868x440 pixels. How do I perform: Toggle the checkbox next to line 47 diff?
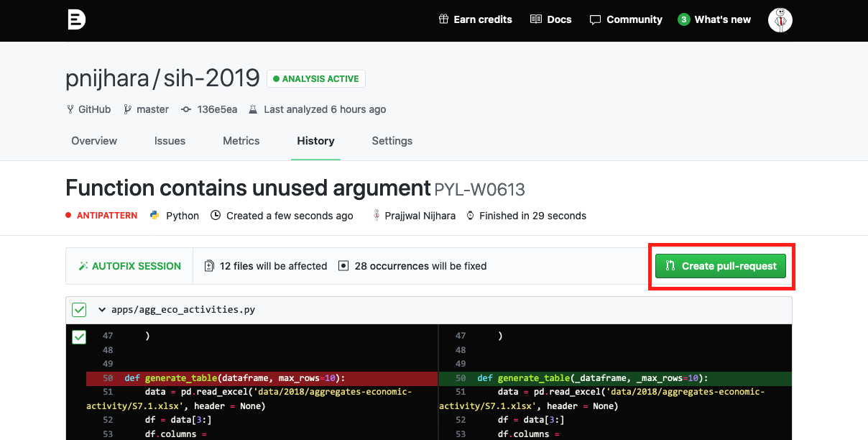click(x=78, y=336)
